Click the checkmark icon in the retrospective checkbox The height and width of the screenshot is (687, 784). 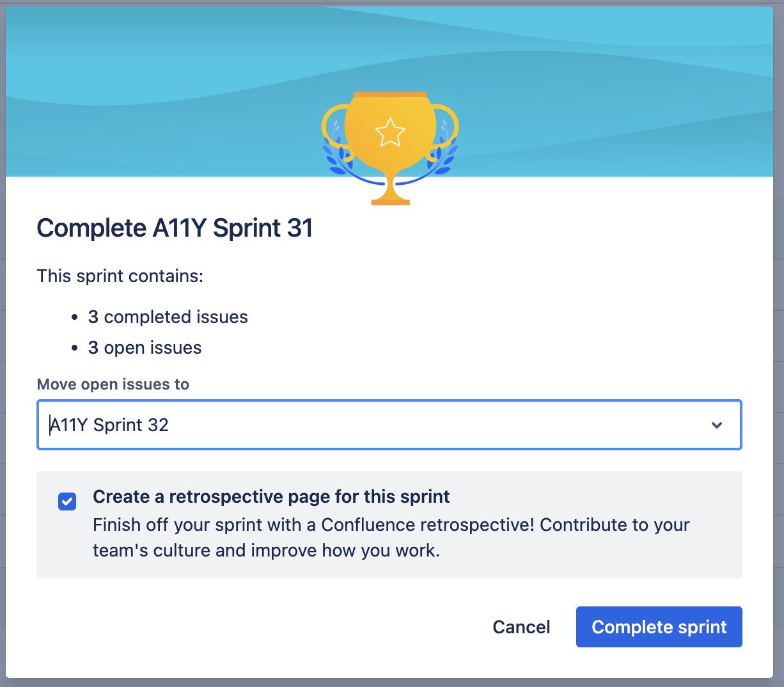[x=67, y=501]
